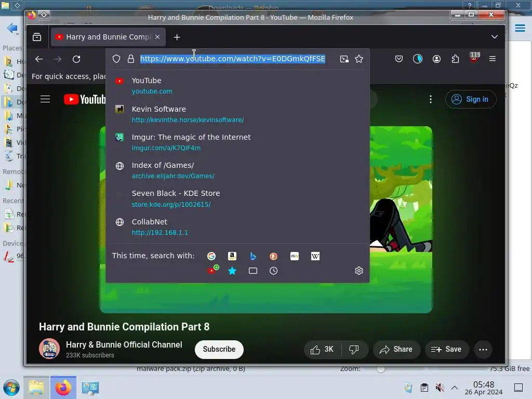Open the tracking protection shield icon
This screenshot has height=399, width=532.
pyautogui.click(x=116, y=59)
